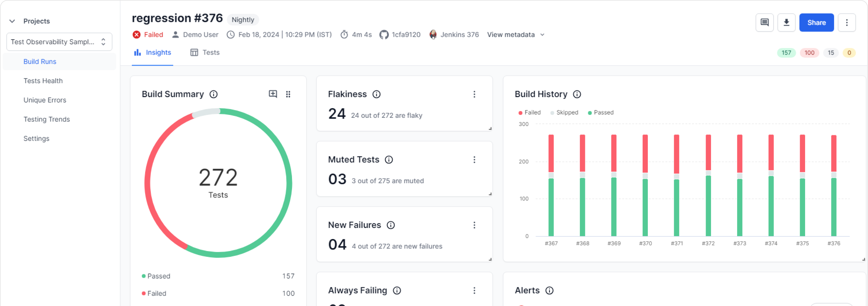This screenshot has height=306, width=868.
Task: Click the Build History info icon
Action: (x=577, y=94)
